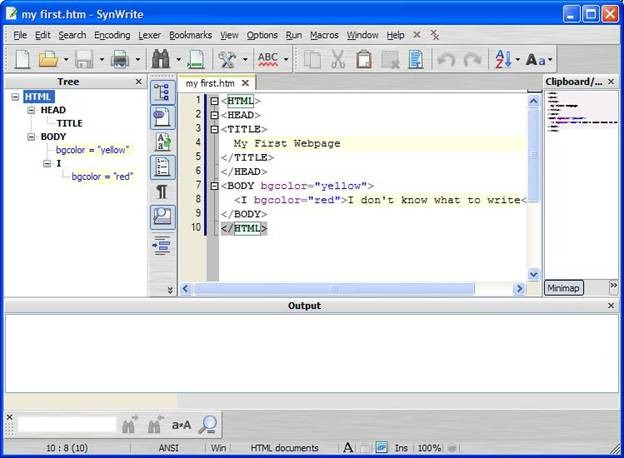Click the Find binoculars icon

(x=159, y=59)
